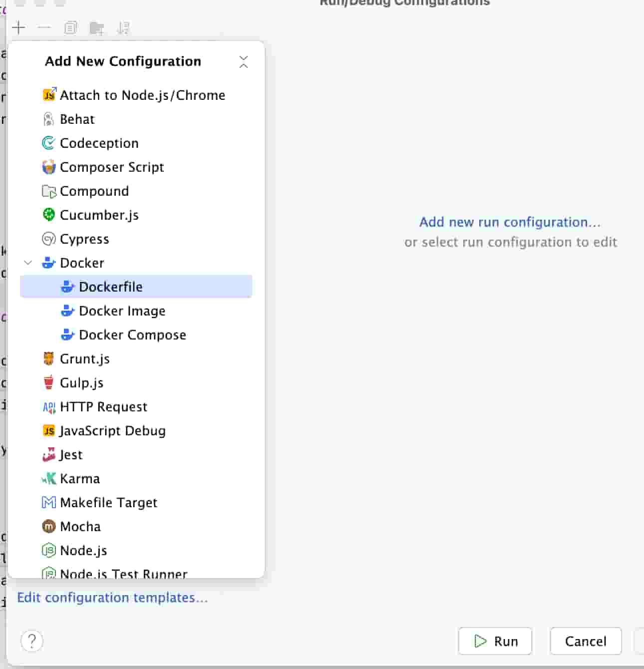Choose Node.js Test Runner entry
This screenshot has height=669, width=644.
(x=136, y=572)
